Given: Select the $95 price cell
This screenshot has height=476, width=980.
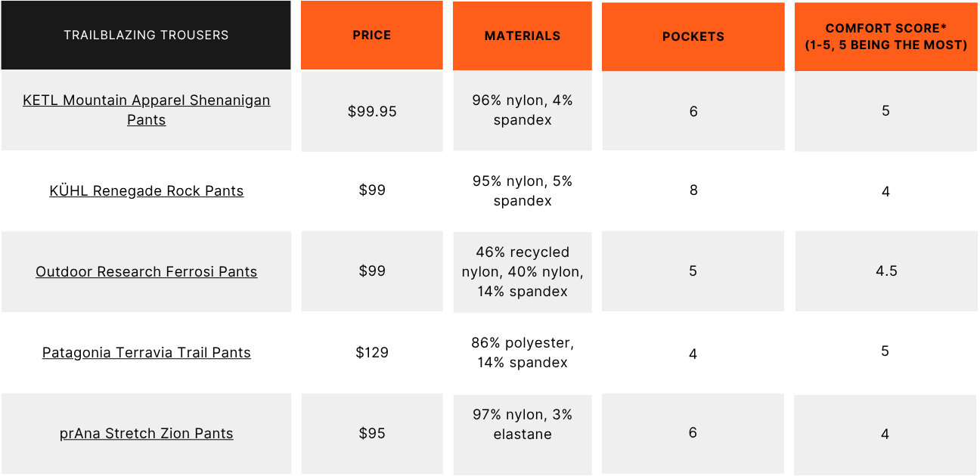Looking at the screenshot, I should pyautogui.click(x=372, y=434).
